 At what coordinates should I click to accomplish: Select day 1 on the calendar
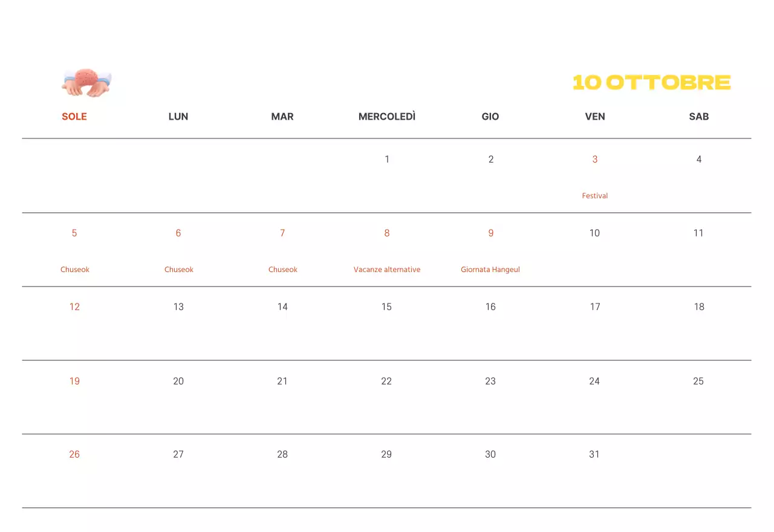coord(387,160)
